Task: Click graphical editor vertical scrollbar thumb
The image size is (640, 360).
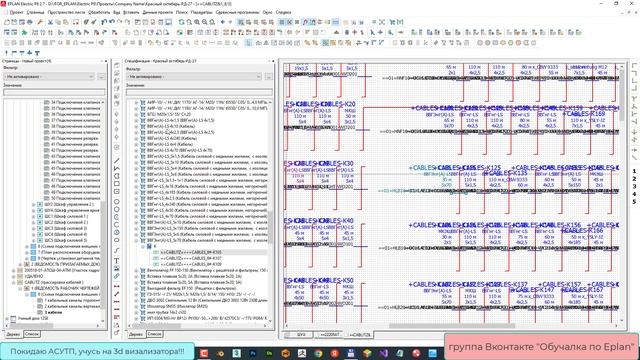Action: coord(622,95)
